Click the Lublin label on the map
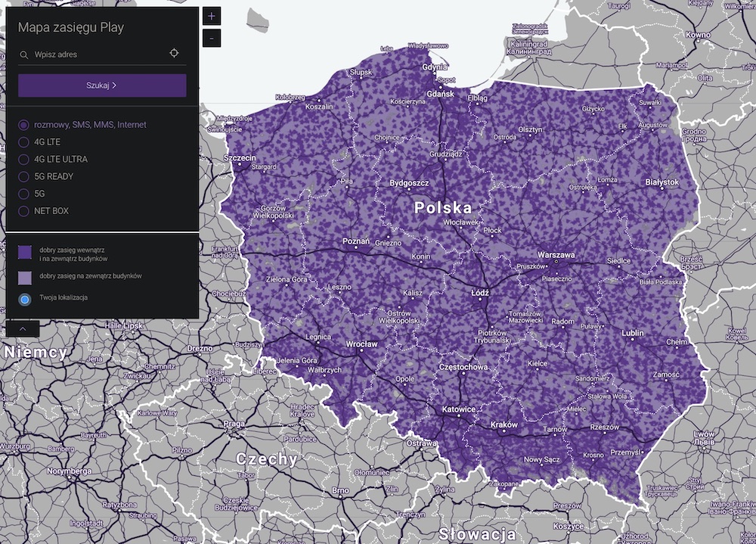 [633, 333]
